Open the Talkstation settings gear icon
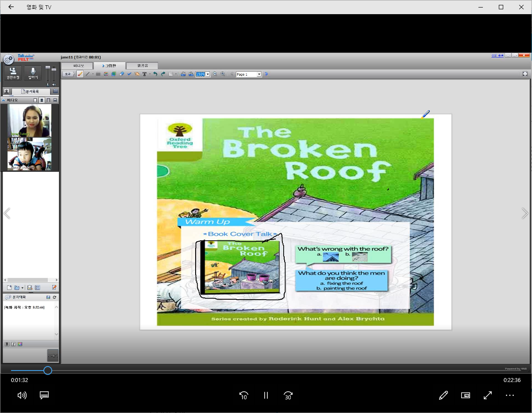This screenshot has width=532, height=413. [x=8, y=59]
